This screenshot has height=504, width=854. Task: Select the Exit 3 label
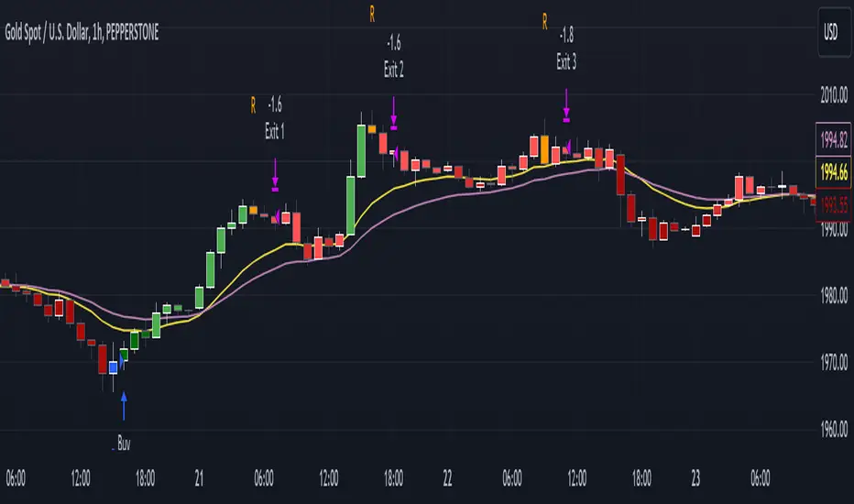(x=566, y=61)
